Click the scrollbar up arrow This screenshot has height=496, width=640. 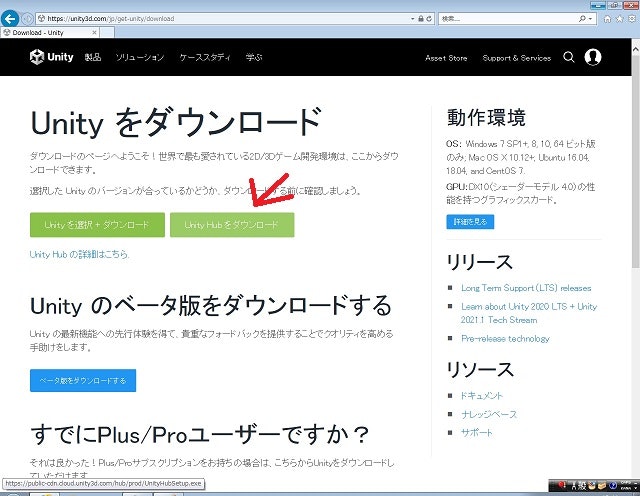(636, 49)
